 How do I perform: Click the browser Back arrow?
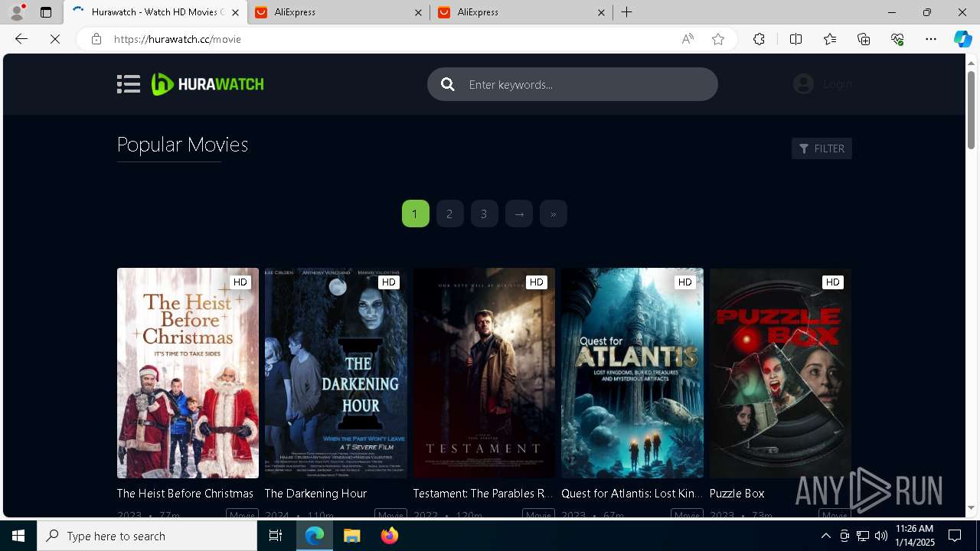pos(21,39)
